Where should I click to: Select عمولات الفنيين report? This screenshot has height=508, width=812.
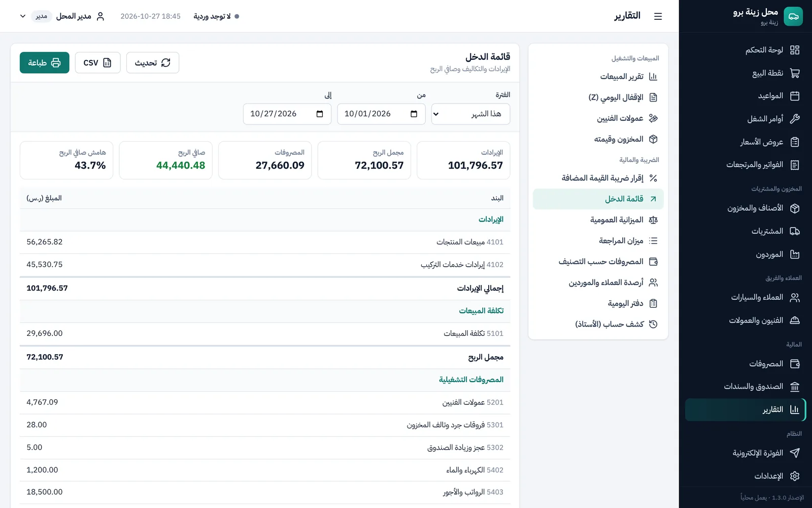pos(598,118)
